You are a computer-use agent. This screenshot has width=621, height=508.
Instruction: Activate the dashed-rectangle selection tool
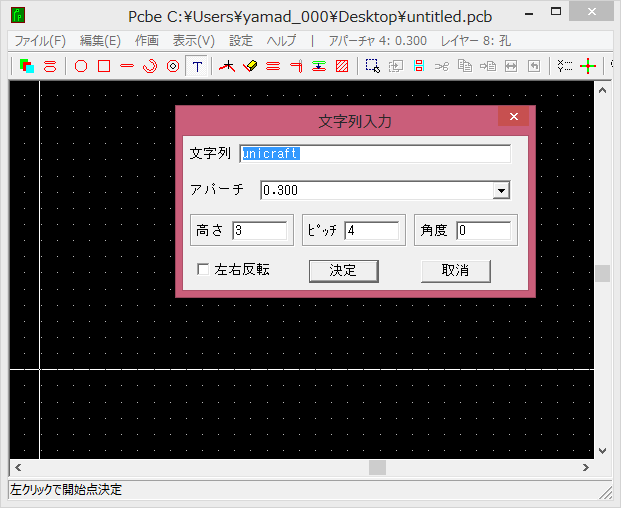372,66
